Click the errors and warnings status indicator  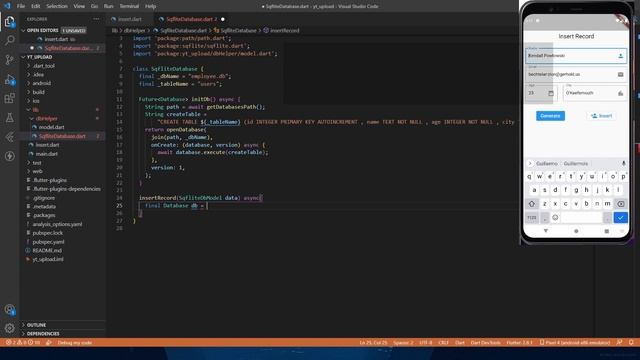pos(22,342)
